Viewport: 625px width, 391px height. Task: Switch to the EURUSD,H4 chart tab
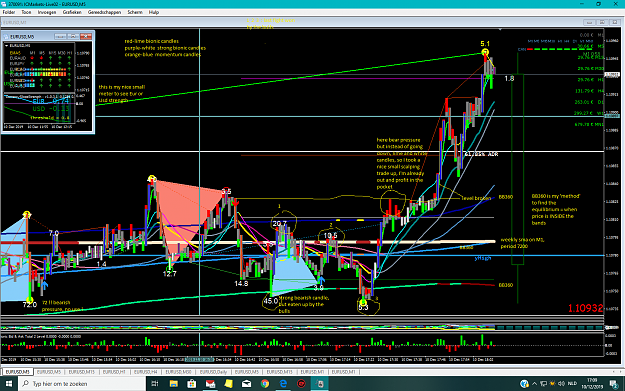146,372
